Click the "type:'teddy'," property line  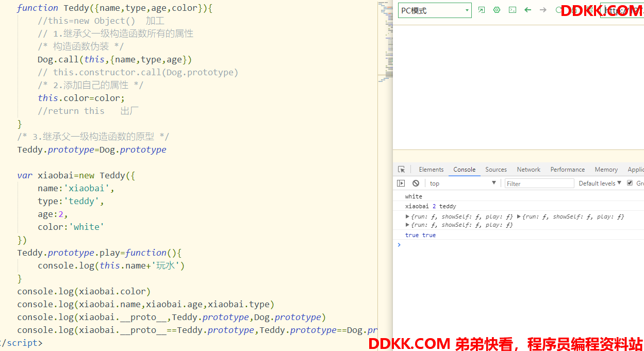coord(71,201)
